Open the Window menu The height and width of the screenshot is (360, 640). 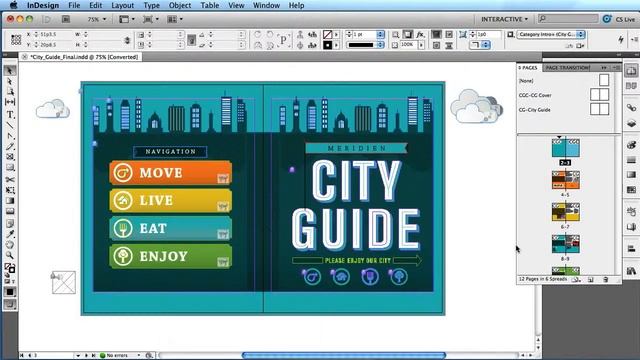[266, 5]
